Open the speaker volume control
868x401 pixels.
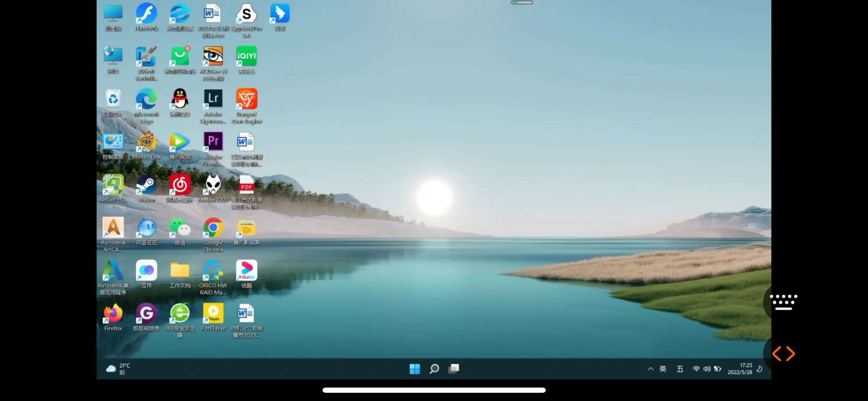[x=707, y=369]
